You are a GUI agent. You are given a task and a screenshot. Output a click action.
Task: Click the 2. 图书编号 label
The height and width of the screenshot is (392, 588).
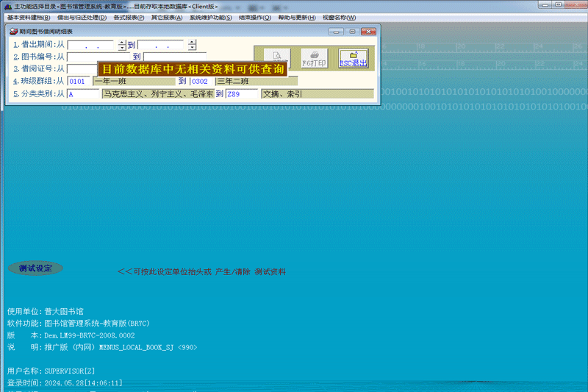coord(39,57)
